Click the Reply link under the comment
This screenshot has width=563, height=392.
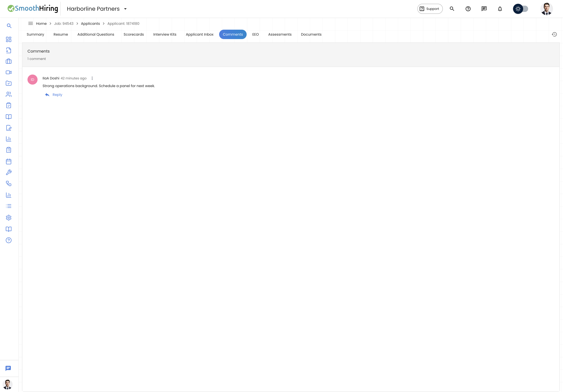[x=54, y=95]
